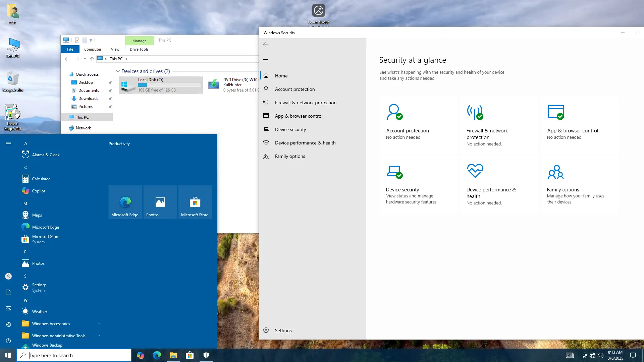Expand Windows Accessories folder in Start
This screenshot has height=362, width=644.
coord(99,323)
